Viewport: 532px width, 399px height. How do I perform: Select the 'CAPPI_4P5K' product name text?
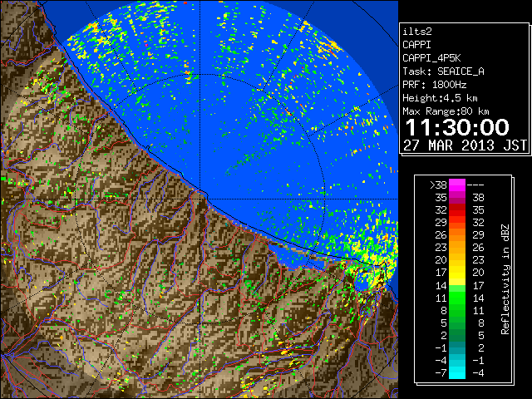pyautogui.click(x=431, y=58)
